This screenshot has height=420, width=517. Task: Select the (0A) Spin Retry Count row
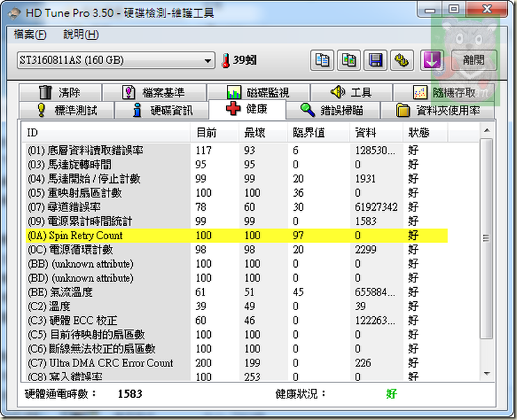click(237, 236)
